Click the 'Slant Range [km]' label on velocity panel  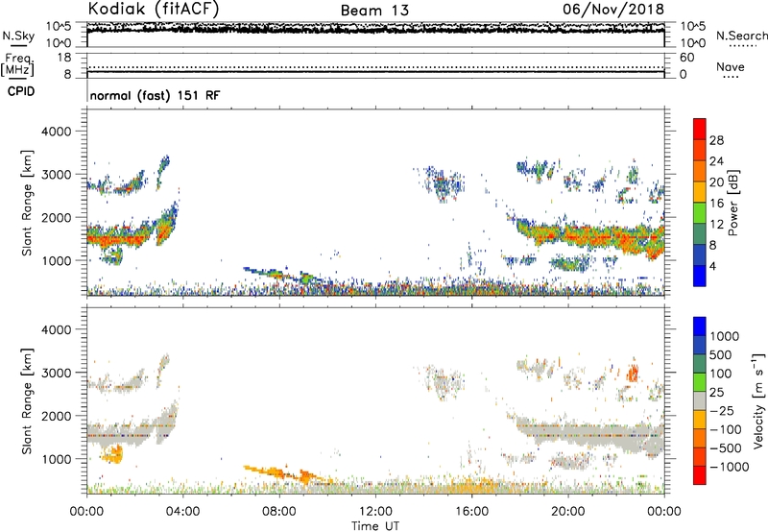click(27, 401)
